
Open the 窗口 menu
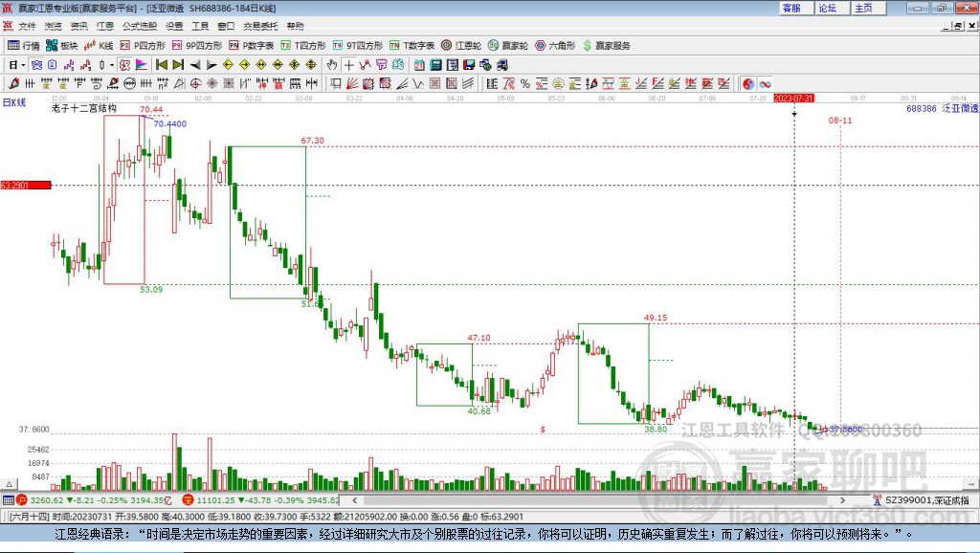[x=226, y=26]
